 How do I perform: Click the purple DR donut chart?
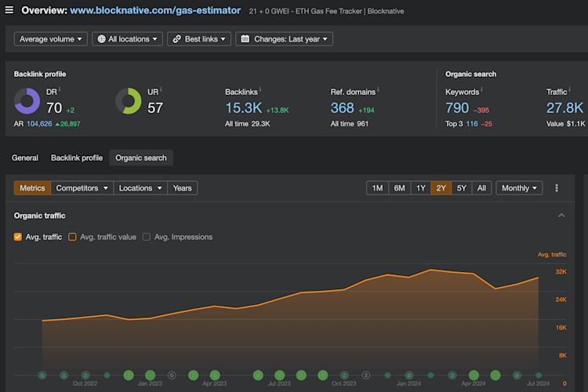click(27, 101)
